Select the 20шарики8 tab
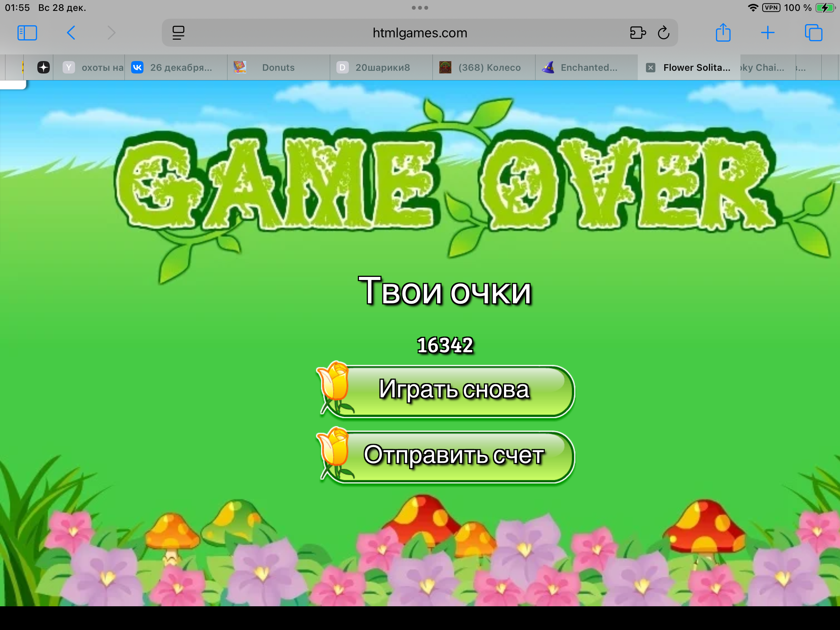This screenshot has width=840, height=630. coord(382,68)
